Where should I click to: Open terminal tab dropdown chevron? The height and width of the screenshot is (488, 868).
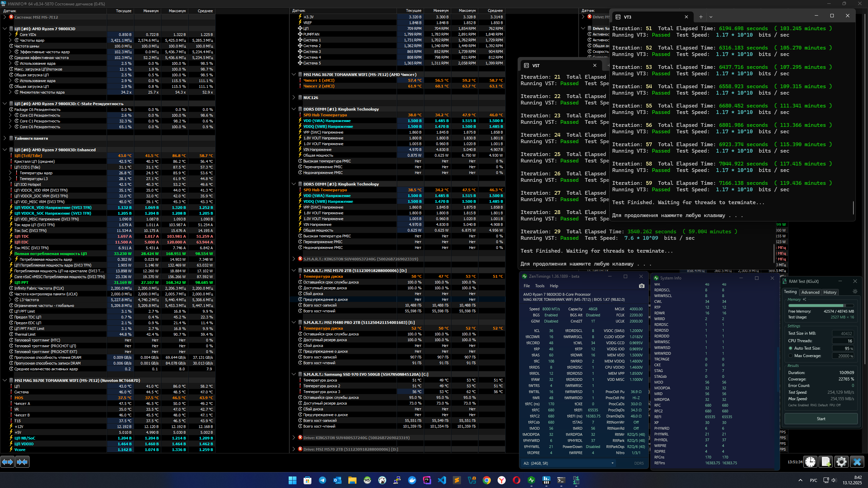point(711,17)
